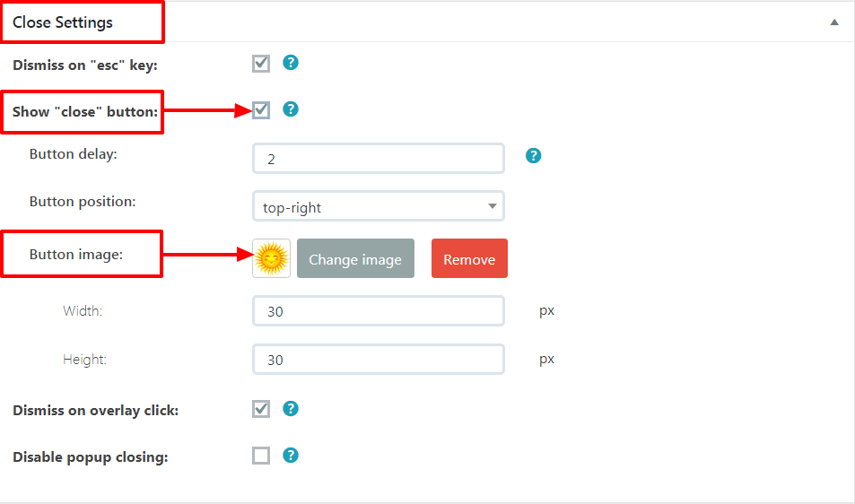Select the Height input field
Screen dimensions: 855x504
[x=379, y=359]
